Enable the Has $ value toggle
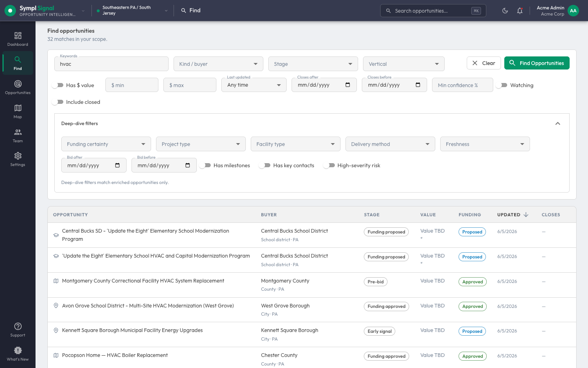The height and width of the screenshot is (368, 588). 58,85
